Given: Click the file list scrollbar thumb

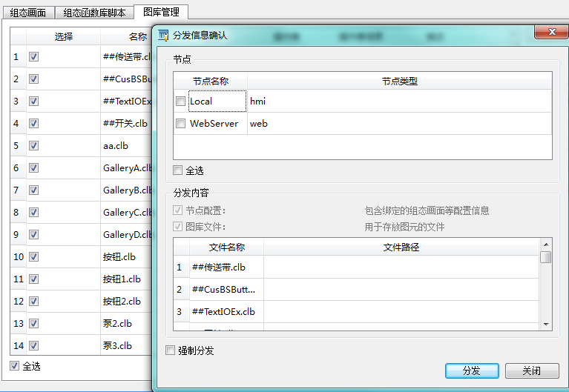Looking at the screenshot, I should tap(546, 257).
